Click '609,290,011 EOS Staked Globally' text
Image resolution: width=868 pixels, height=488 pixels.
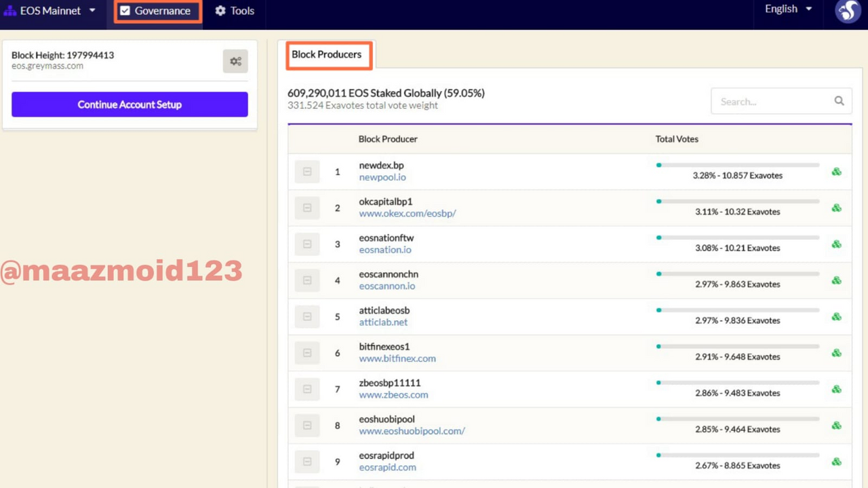[x=386, y=94]
